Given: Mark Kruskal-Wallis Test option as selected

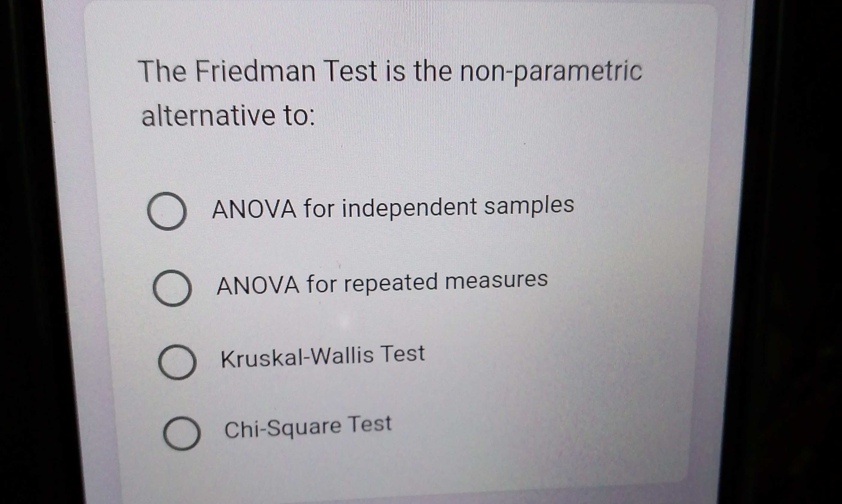Looking at the screenshot, I should click(178, 363).
